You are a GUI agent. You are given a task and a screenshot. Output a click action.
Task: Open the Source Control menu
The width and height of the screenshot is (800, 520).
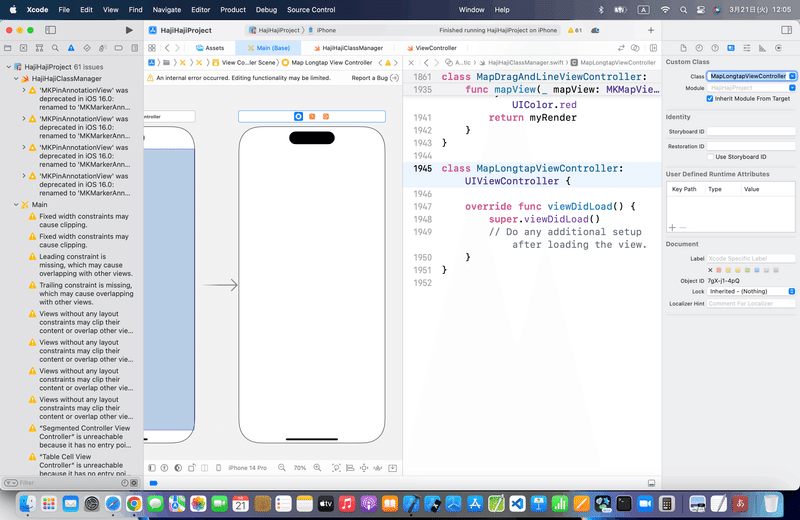[x=311, y=10]
